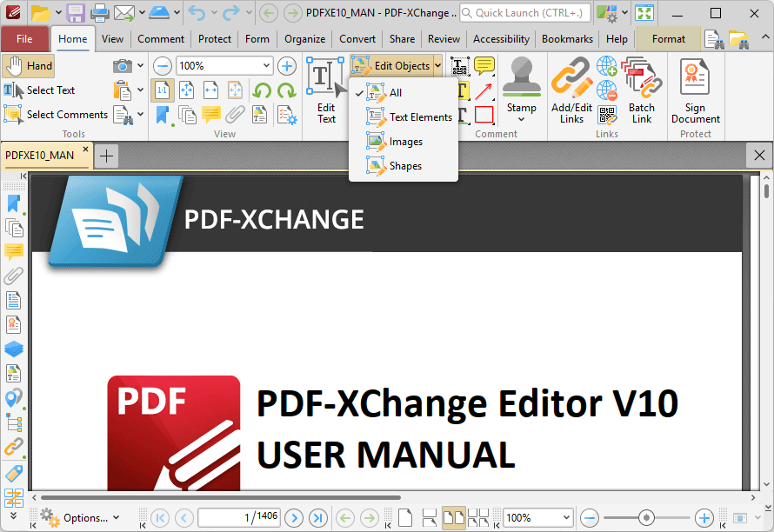Collapse the ribbon with the chevron
Image resolution: width=774 pixels, height=532 pixels.
point(764,37)
